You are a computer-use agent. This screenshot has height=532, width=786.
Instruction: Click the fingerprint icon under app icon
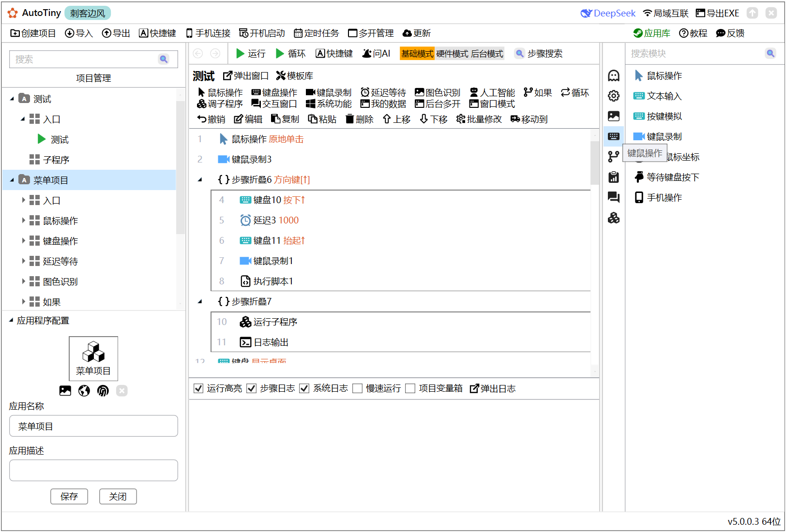pyautogui.click(x=103, y=391)
